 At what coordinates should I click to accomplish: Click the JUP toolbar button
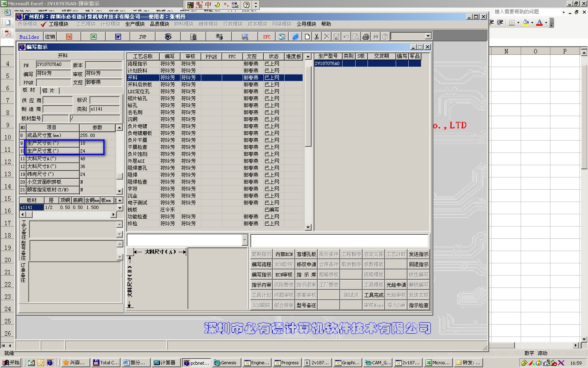[x=143, y=37]
